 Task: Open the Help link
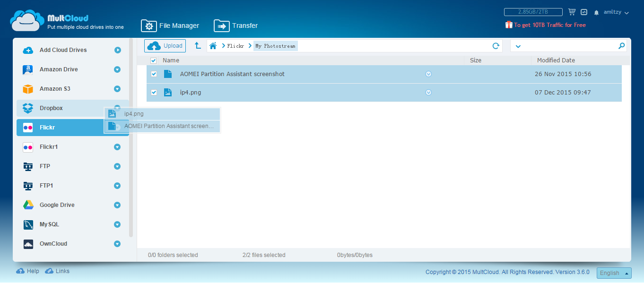pyautogui.click(x=33, y=271)
